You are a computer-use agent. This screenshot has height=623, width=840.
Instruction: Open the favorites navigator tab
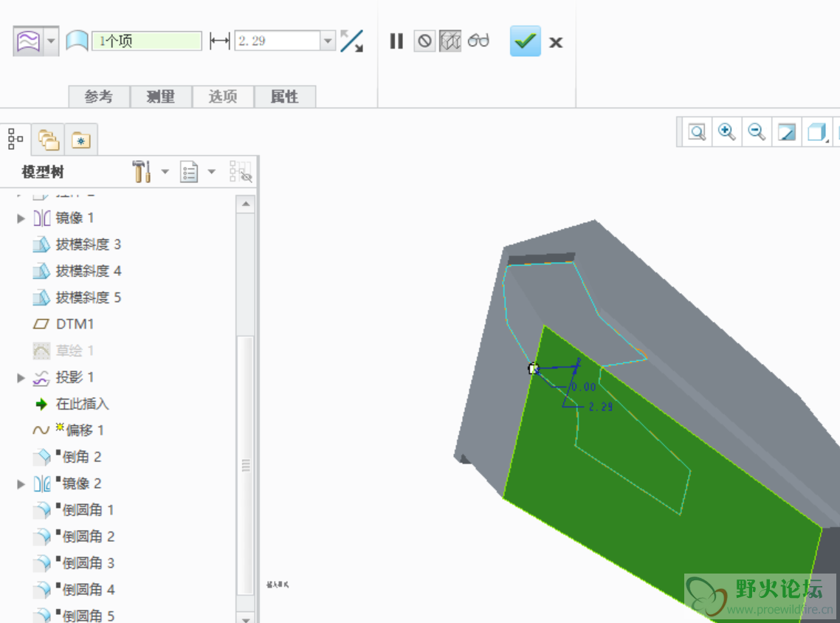pos(81,140)
